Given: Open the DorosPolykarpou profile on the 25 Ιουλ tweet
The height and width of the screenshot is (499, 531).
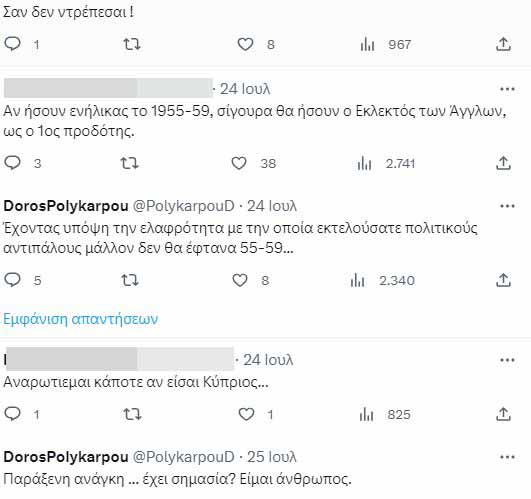Looking at the screenshot, I should 66,457.
